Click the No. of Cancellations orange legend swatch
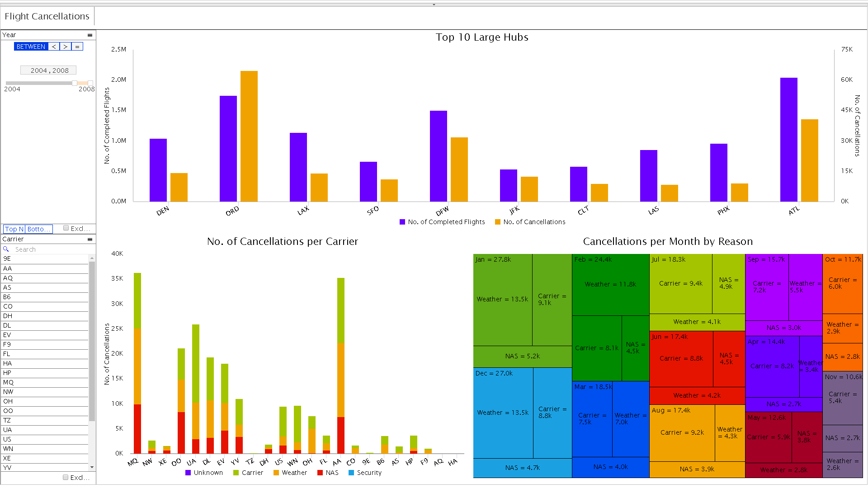 [498, 222]
